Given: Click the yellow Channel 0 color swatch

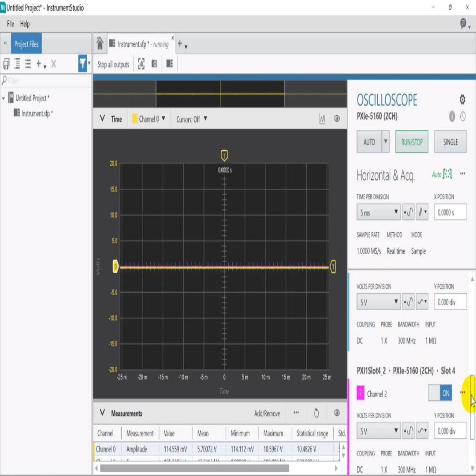Looking at the screenshot, I should coord(134,119).
